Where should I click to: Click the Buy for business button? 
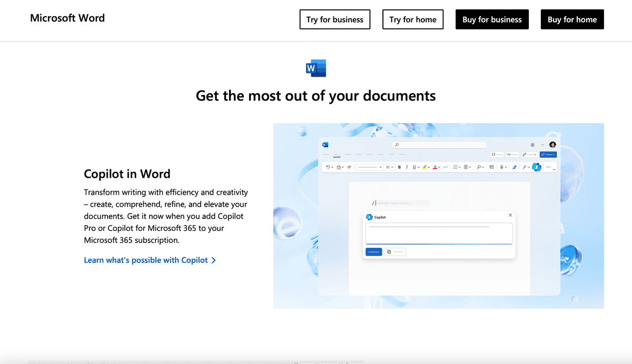[x=492, y=19]
